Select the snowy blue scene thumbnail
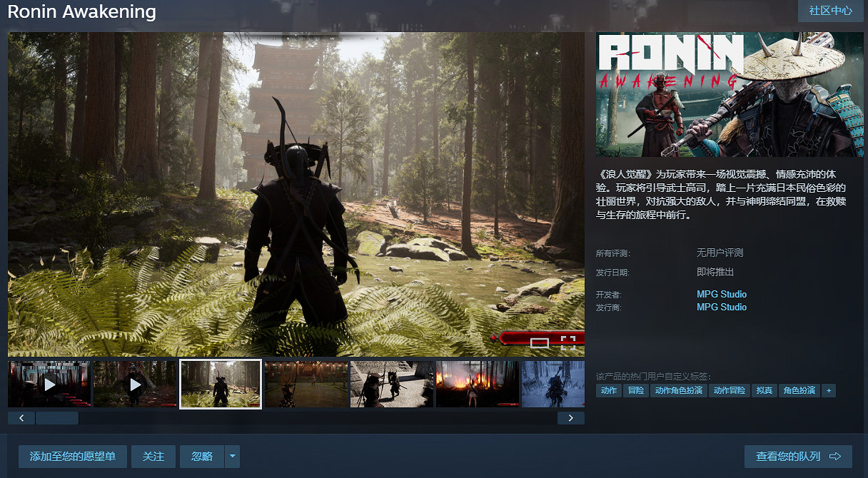868x478 pixels. pos(553,385)
